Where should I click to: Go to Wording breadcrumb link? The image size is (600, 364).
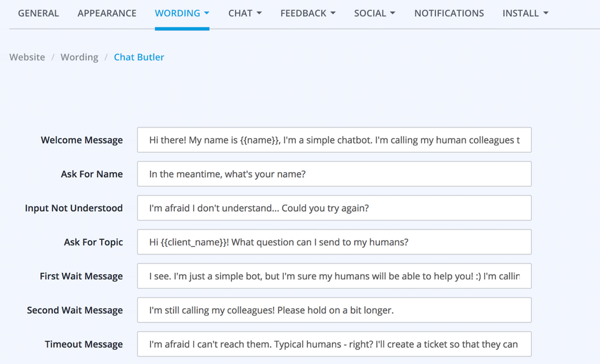click(79, 57)
